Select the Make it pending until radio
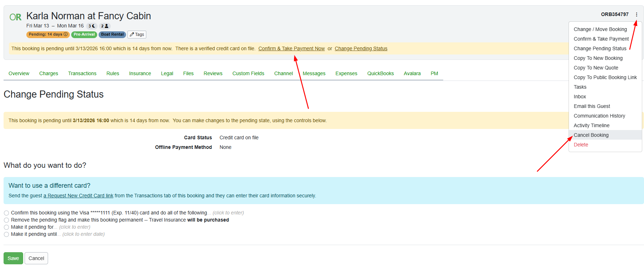Image resolution: width=644 pixels, height=270 pixels. 6,234
